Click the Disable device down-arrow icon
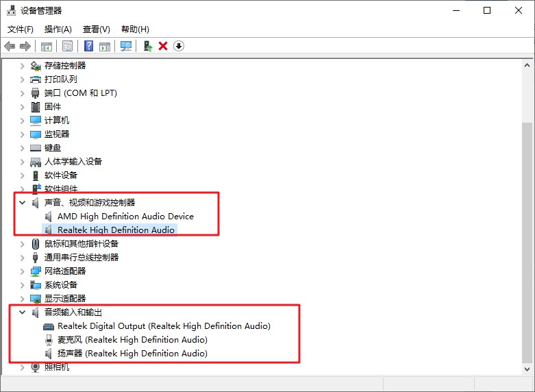The height and width of the screenshot is (392, 535). pyautogui.click(x=179, y=46)
